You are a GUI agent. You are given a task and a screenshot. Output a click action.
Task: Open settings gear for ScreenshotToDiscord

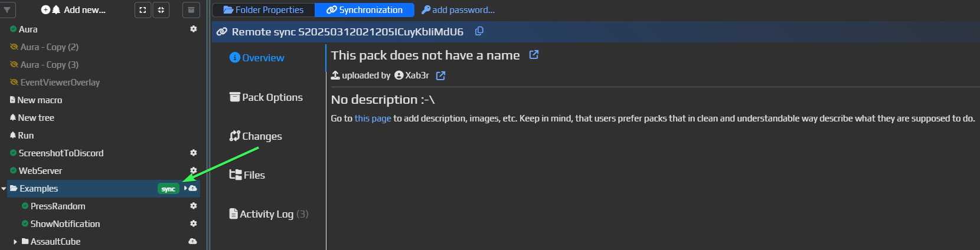tap(193, 153)
